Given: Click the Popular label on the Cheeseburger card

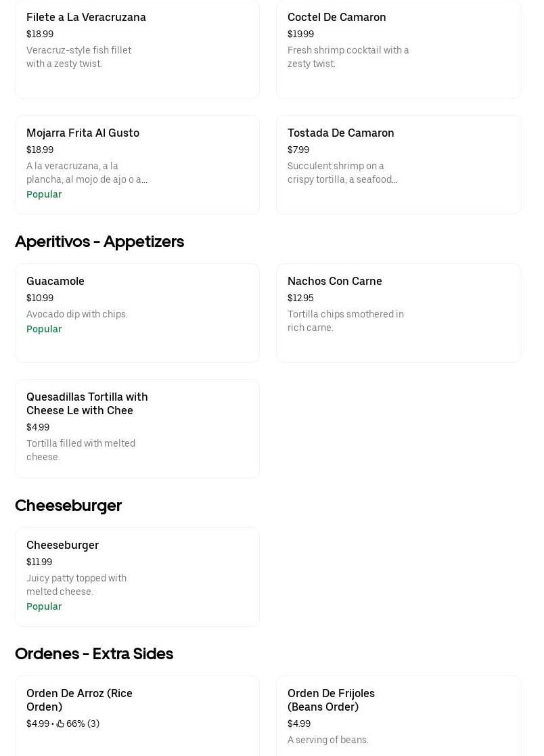Looking at the screenshot, I should click(x=44, y=606).
